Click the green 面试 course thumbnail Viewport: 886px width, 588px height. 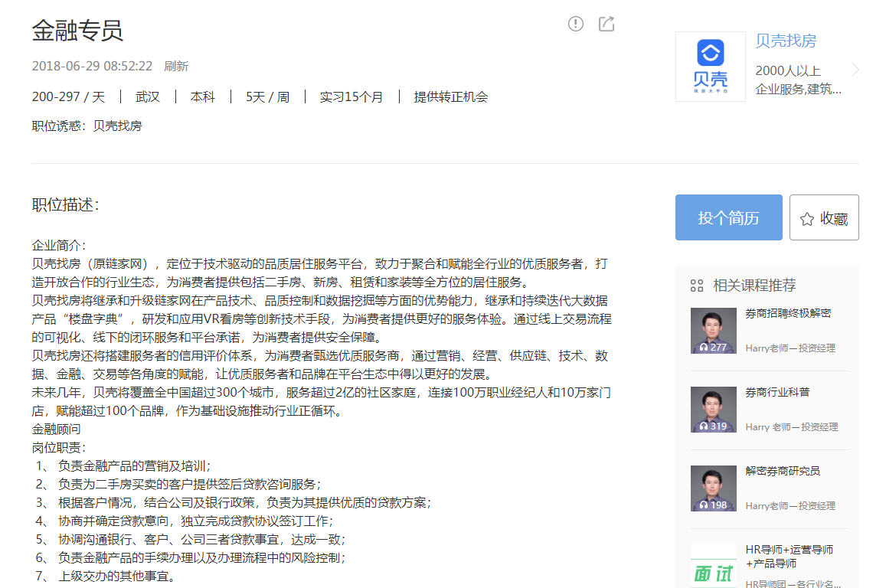(713, 567)
